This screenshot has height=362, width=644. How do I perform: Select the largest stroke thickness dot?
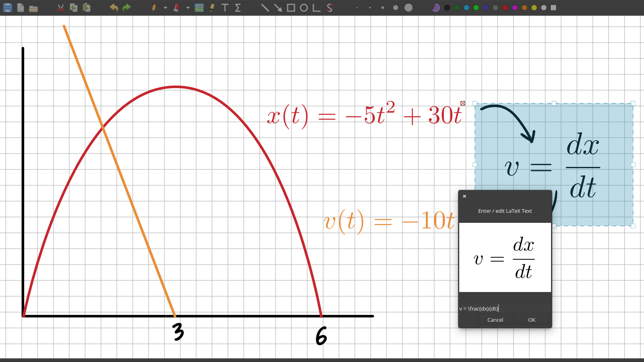[x=409, y=8]
